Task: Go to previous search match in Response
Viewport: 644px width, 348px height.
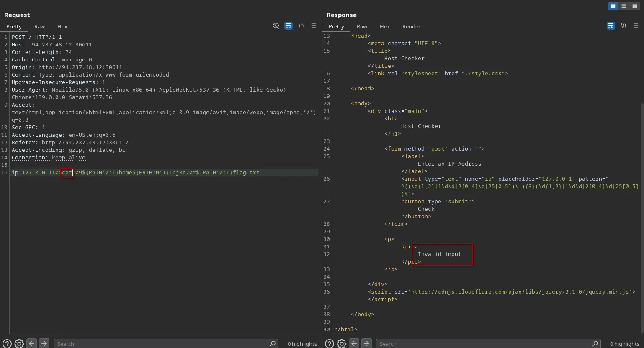Action: 354,343
